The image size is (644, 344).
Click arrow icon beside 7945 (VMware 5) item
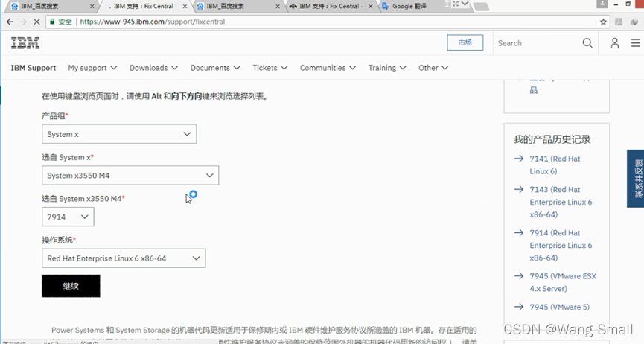(519, 307)
